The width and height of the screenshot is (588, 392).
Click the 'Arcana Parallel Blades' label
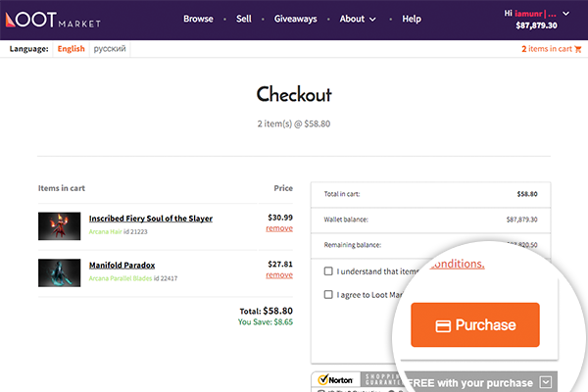121,278
